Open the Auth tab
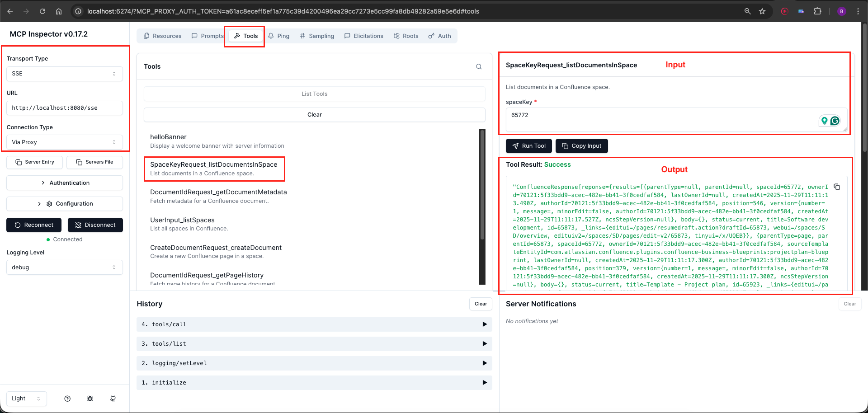Viewport: 868px width, 413px height. point(439,36)
